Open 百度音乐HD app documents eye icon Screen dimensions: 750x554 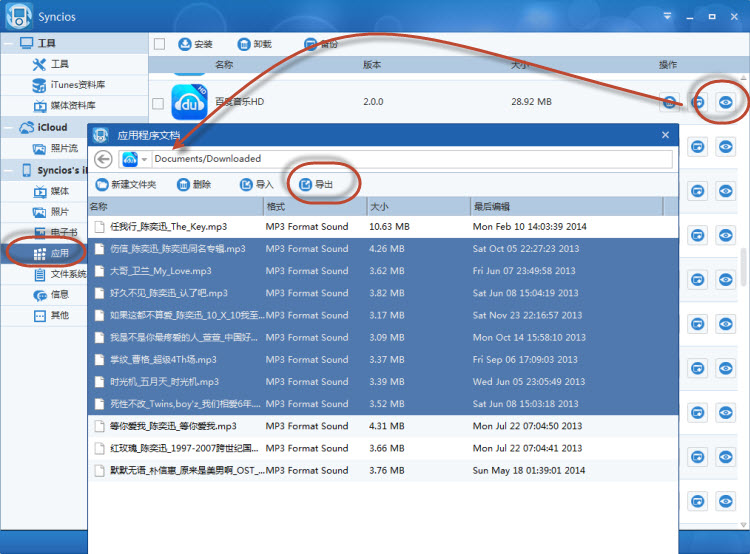(726, 102)
